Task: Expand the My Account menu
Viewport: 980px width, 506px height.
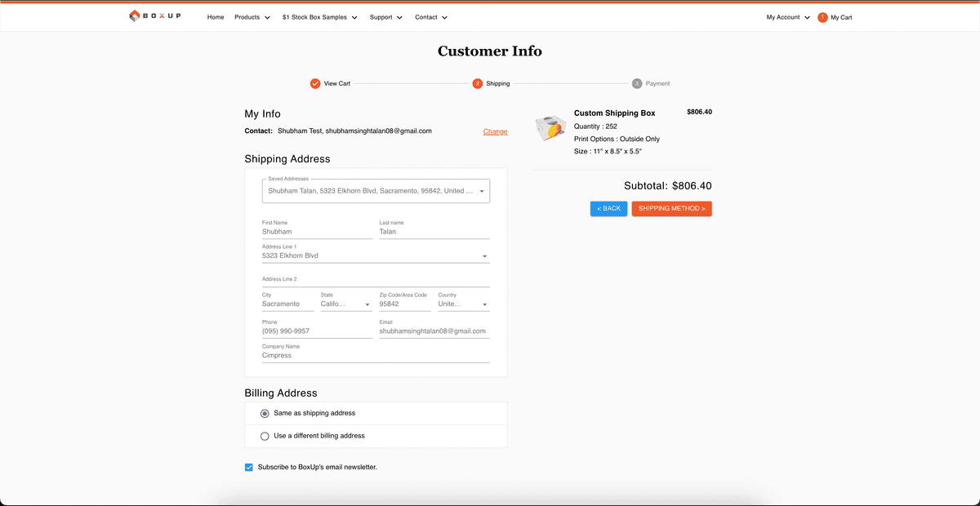Action: [788, 17]
